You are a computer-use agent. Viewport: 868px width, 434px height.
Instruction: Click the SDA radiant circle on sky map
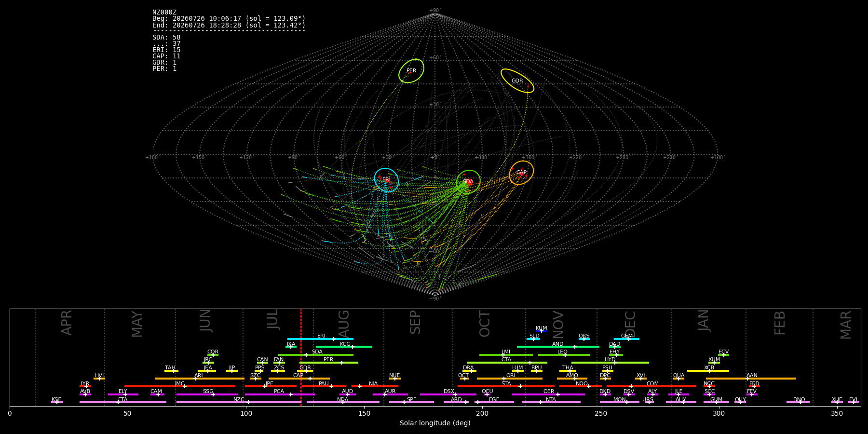pos(468,182)
